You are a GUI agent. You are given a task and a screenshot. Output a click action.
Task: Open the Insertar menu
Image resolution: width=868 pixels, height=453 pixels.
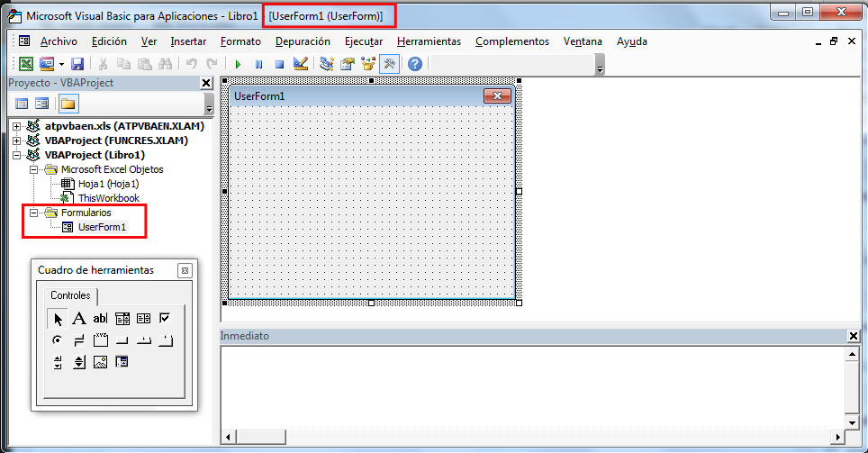coord(188,41)
